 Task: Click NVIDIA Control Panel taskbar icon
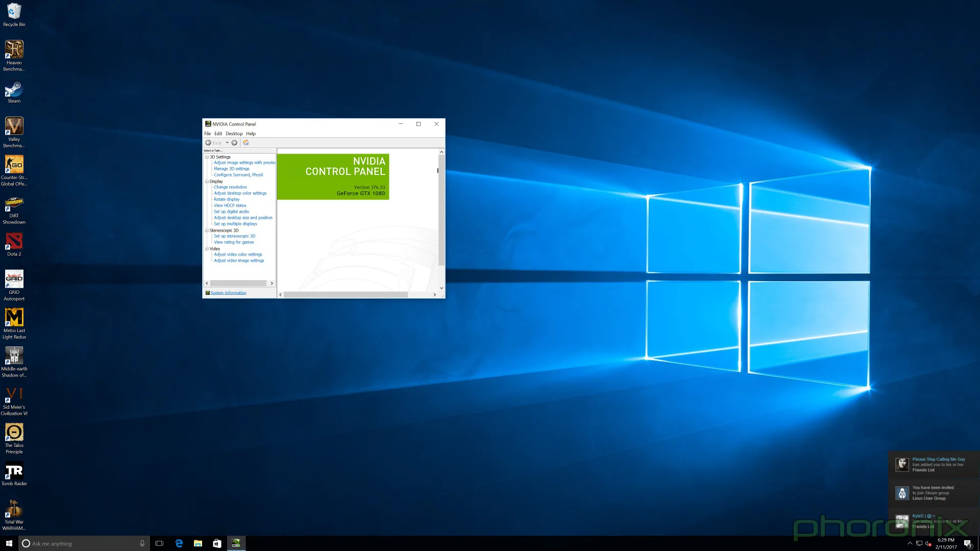(236, 543)
